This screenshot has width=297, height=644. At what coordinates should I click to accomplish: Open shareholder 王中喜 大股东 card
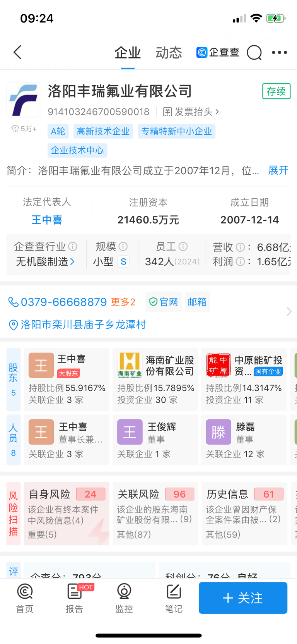67,380
